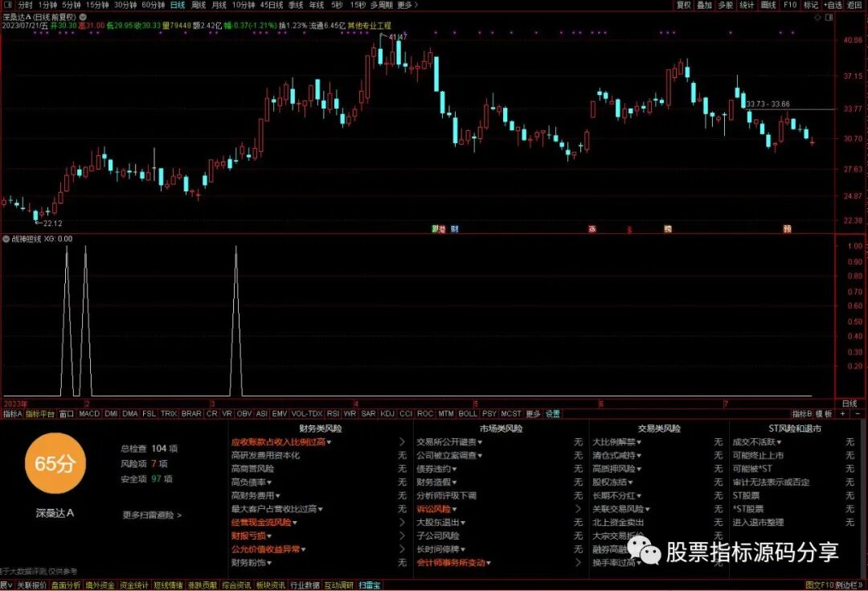Open the 指标平台 indicator platform
Image resolution: width=868 pixels, height=591 pixels.
point(40,414)
